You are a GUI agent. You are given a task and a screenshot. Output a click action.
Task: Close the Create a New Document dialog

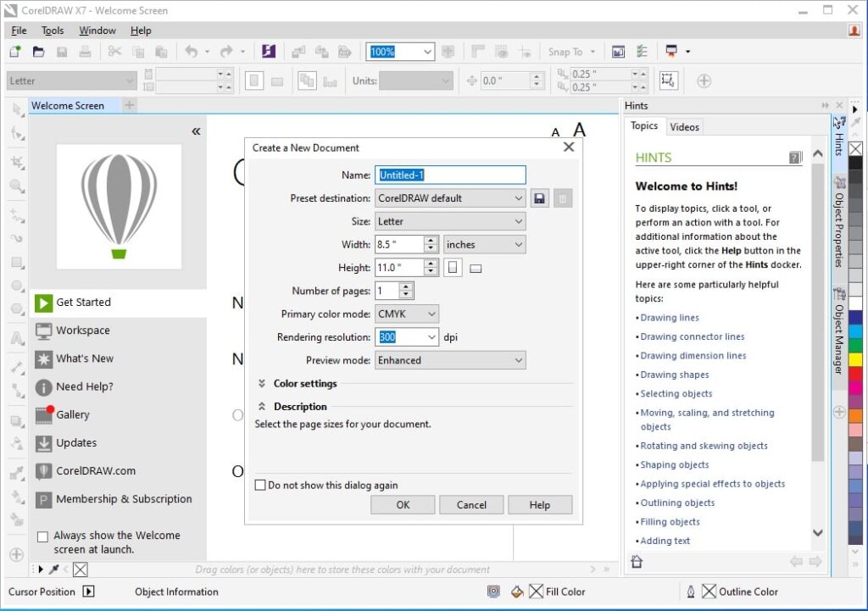click(569, 147)
